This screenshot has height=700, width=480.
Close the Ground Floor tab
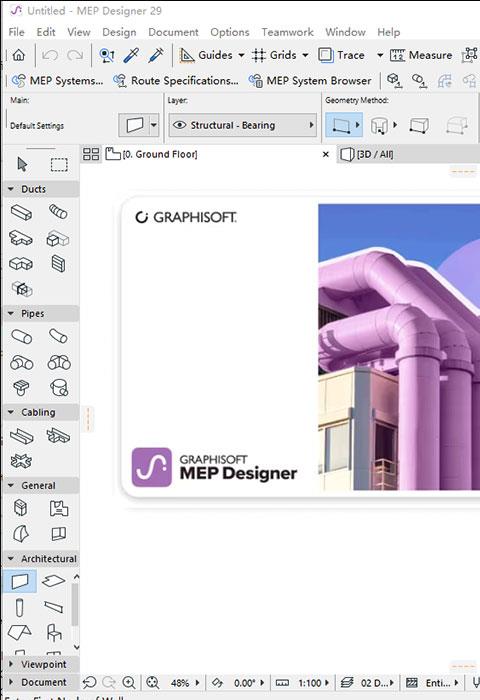click(x=326, y=154)
